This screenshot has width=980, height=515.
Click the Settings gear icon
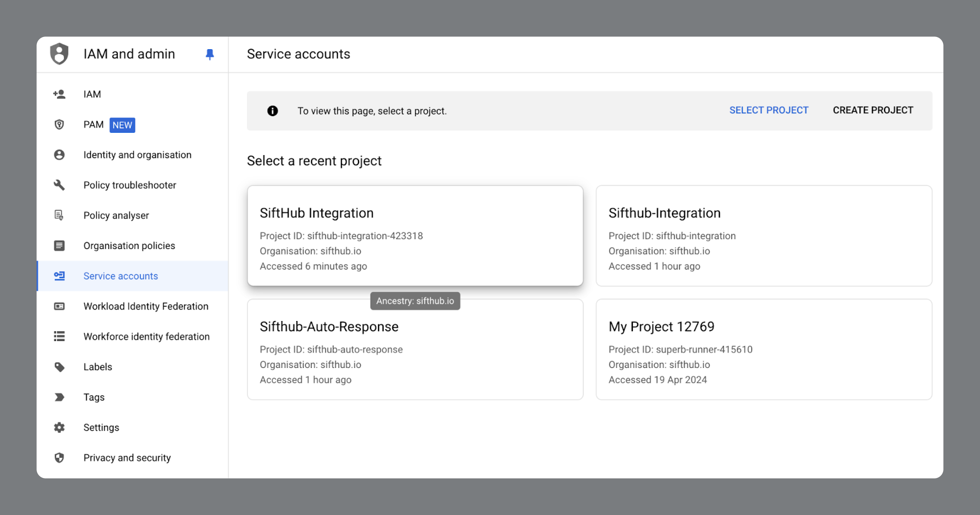tap(59, 427)
